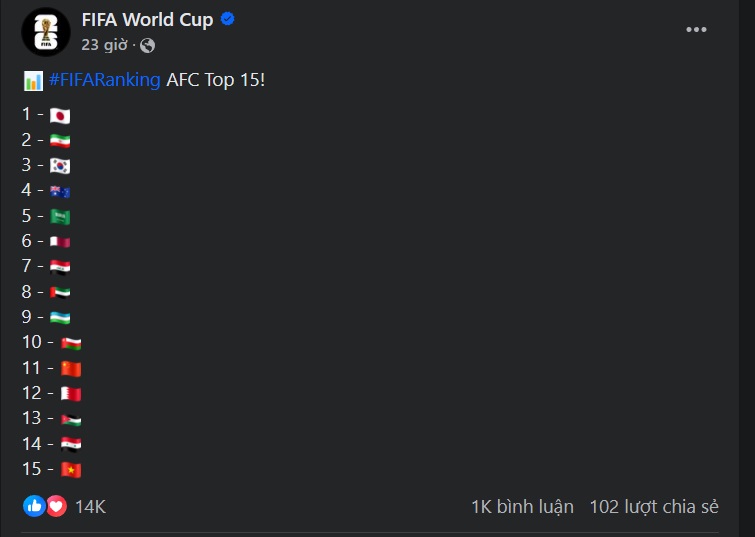Click the Australia flag at rank 4

[x=60, y=191]
